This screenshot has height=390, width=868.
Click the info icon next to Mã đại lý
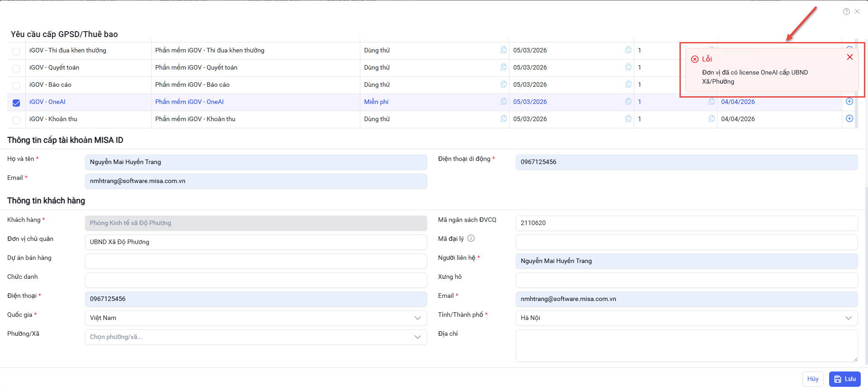471,239
